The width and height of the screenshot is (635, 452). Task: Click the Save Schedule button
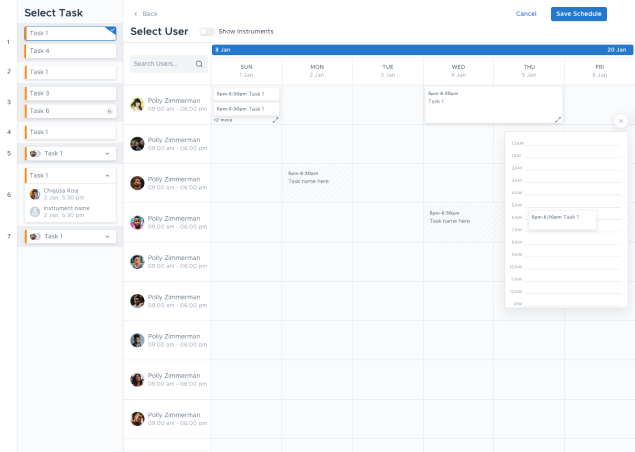coord(578,14)
